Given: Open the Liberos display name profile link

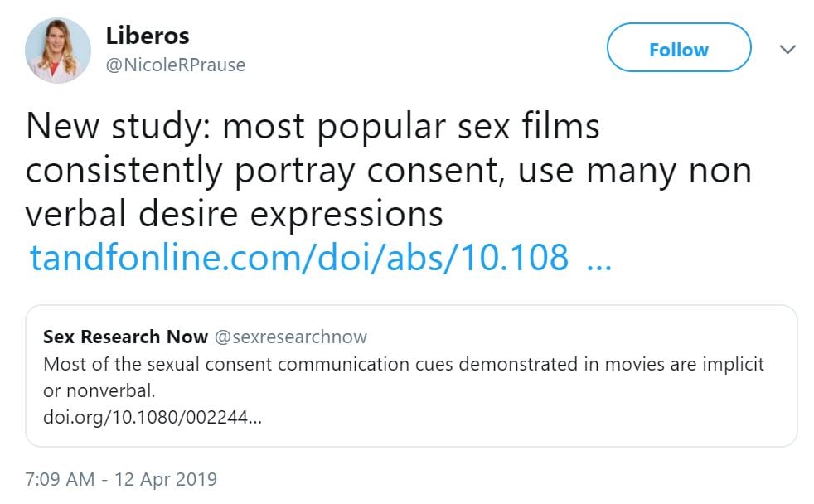Looking at the screenshot, I should click(148, 36).
